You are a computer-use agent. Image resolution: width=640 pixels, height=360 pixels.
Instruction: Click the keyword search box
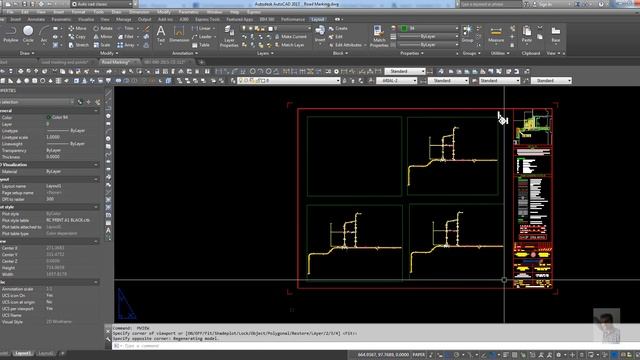pyautogui.click(x=490, y=4)
